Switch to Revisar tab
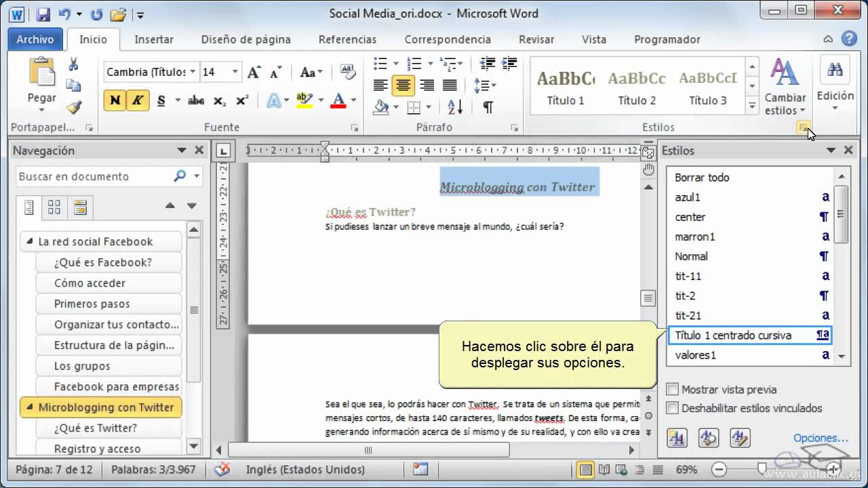The image size is (868, 488). (536, 39)
